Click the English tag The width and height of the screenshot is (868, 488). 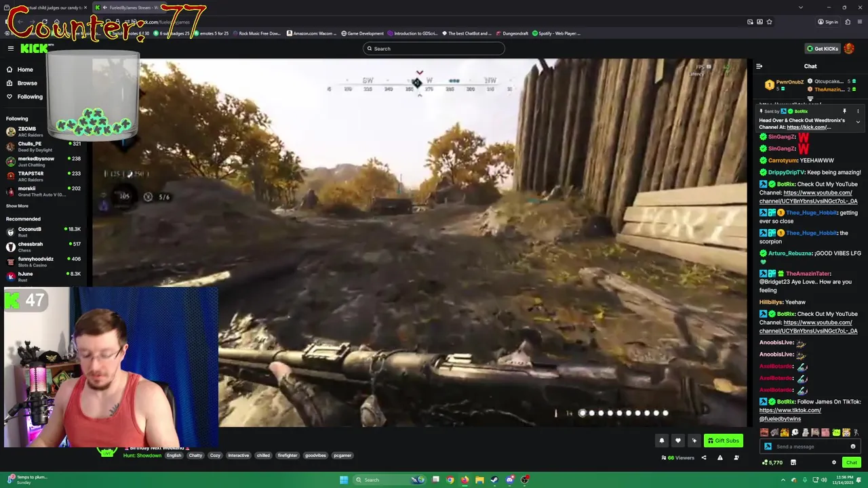(174, 455)
